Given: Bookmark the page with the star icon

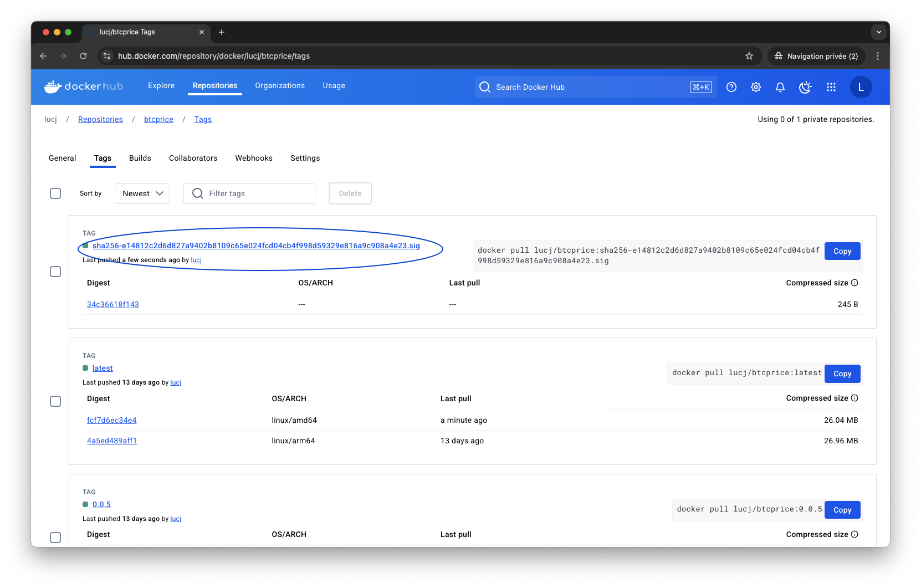Looking at the screenshot, I should (x=749, y=56).
